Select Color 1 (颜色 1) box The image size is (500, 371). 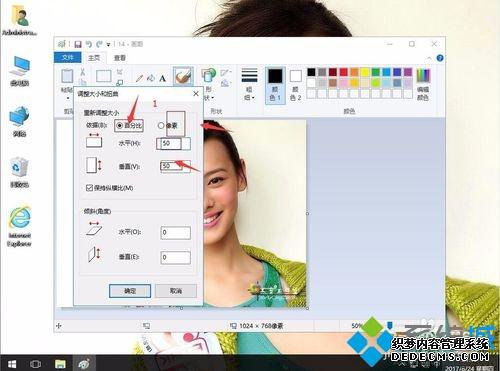click(x=275, y=85)
